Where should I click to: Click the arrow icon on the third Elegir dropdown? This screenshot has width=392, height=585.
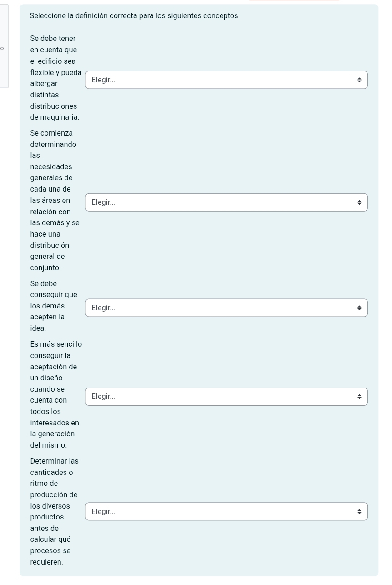coord(359,308)
